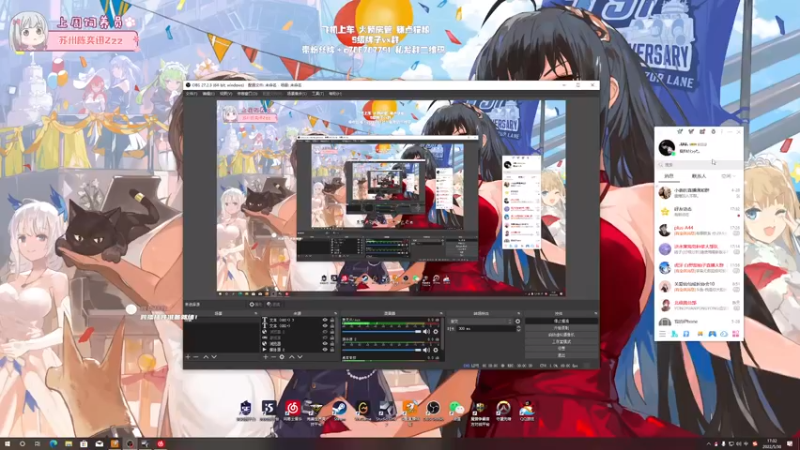The height and width of the screenshot is (450, 800).
Task: Add a new source with the plus icon in Sources dock
Action: 265,357
